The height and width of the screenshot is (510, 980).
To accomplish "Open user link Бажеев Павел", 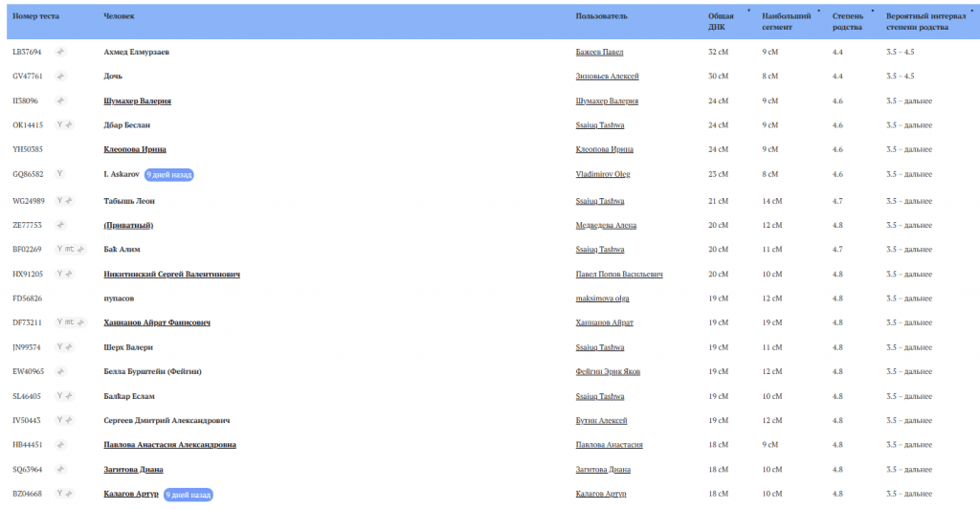I will coord(599,52).
